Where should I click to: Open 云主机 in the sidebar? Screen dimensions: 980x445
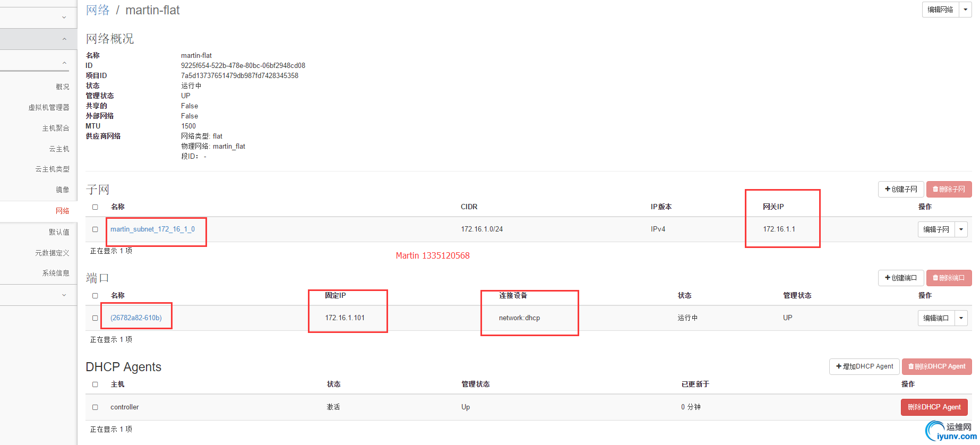[x=59, y=149]
